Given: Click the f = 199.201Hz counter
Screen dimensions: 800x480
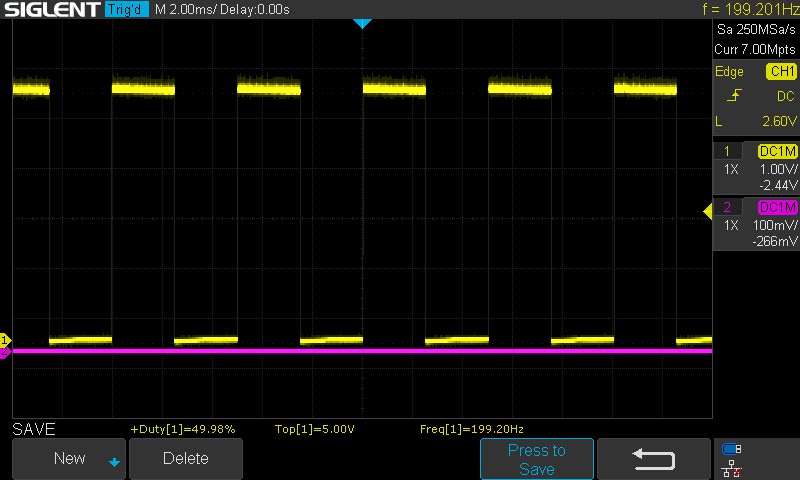Looking at the screenshot, I should pos(750,9).
